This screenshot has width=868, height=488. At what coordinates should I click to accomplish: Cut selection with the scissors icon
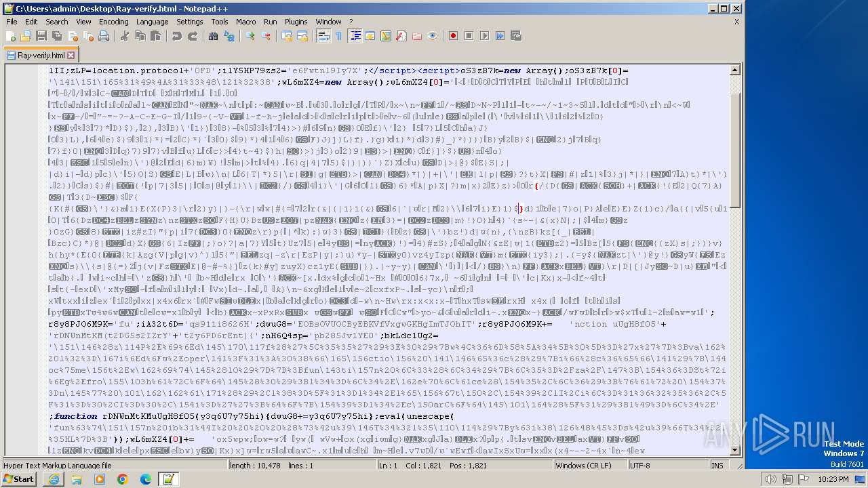(x=125, y=36)
